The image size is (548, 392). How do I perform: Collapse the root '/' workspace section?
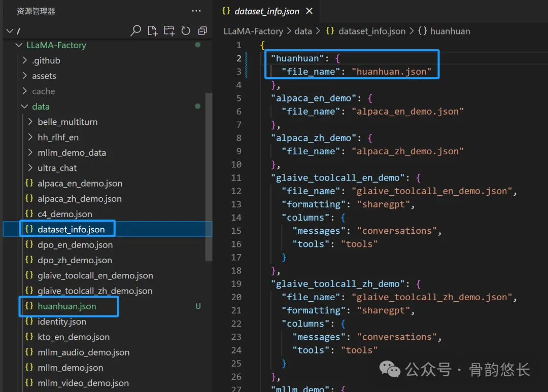pos(10,31)
